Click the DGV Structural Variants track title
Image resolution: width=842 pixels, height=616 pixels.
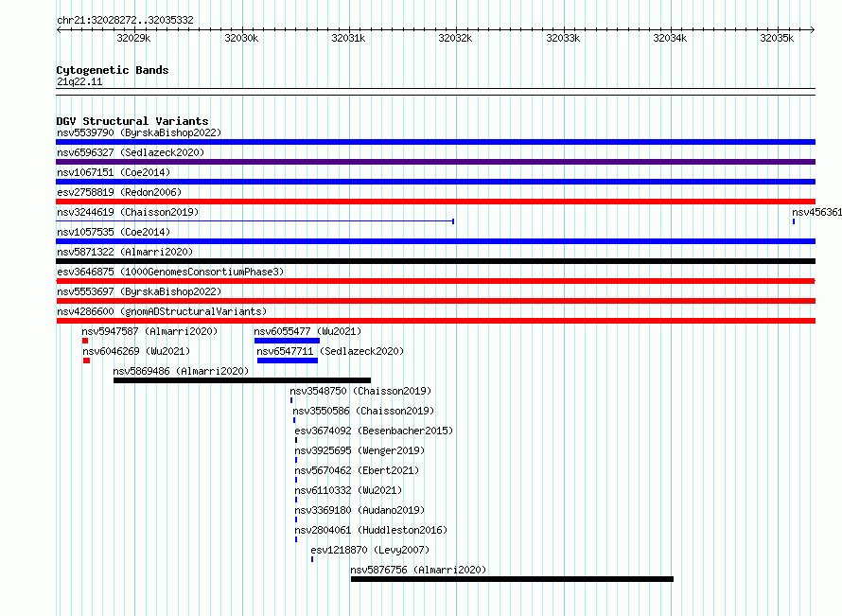[x=132, y=121]
